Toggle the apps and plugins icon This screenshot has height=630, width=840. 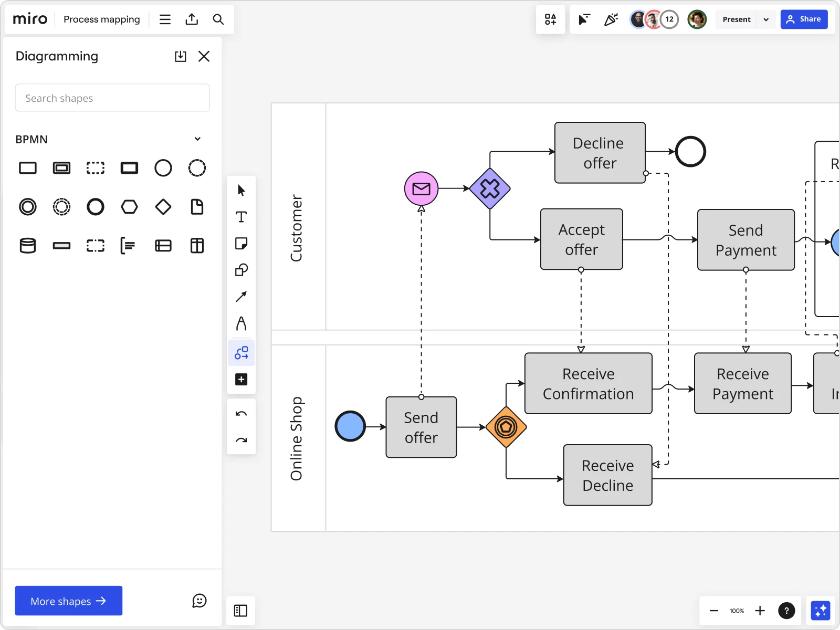coord(551,19)
